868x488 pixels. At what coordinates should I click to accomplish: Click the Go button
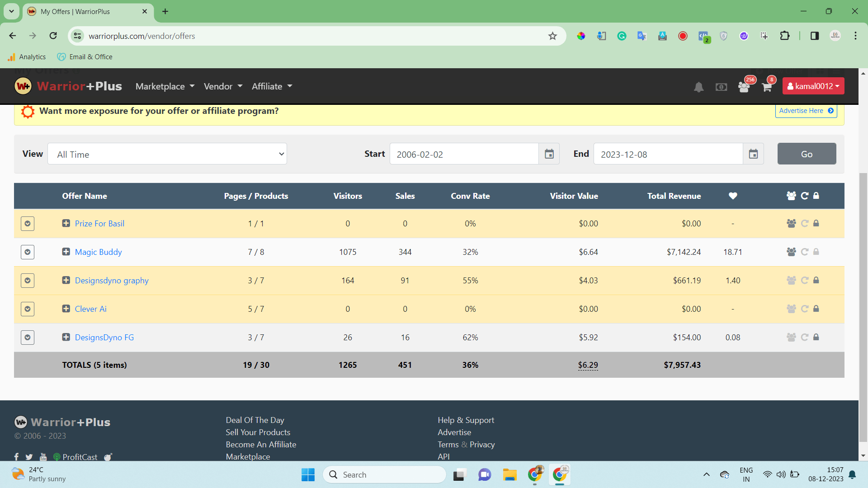tap(807, 154)
